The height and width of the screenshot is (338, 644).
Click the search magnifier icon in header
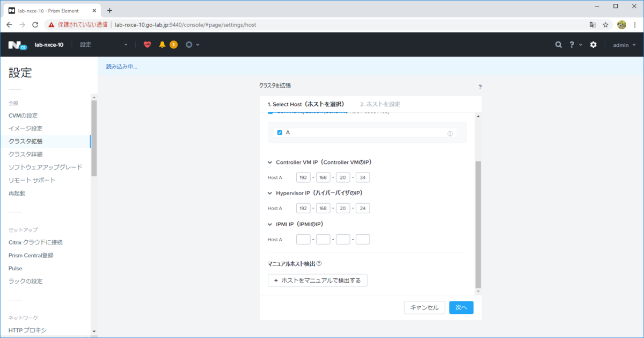click(x=559, y=45)
